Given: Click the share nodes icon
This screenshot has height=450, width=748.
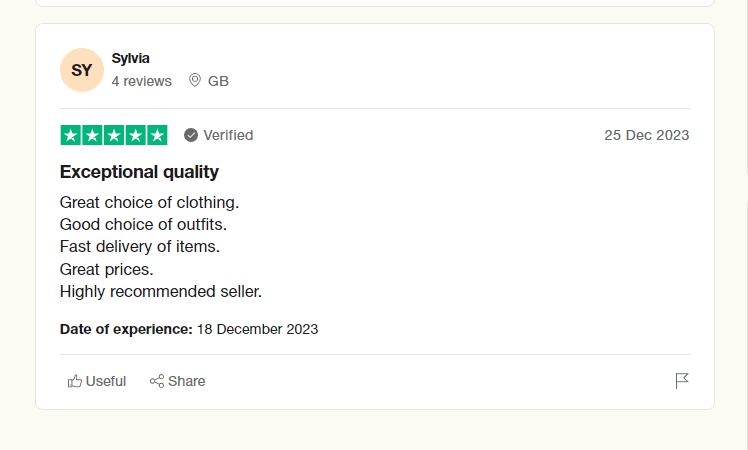Looking at the screenshot, I should click(x=157, y=381).
